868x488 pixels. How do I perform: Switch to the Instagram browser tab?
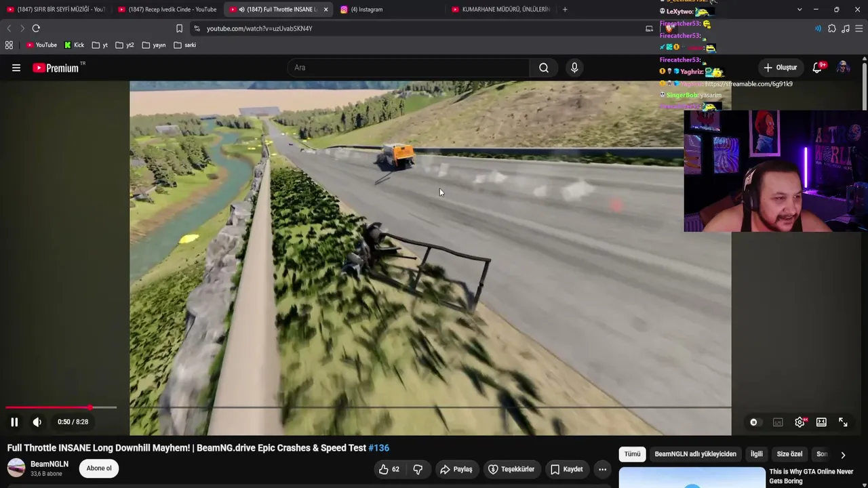(387, 9)
